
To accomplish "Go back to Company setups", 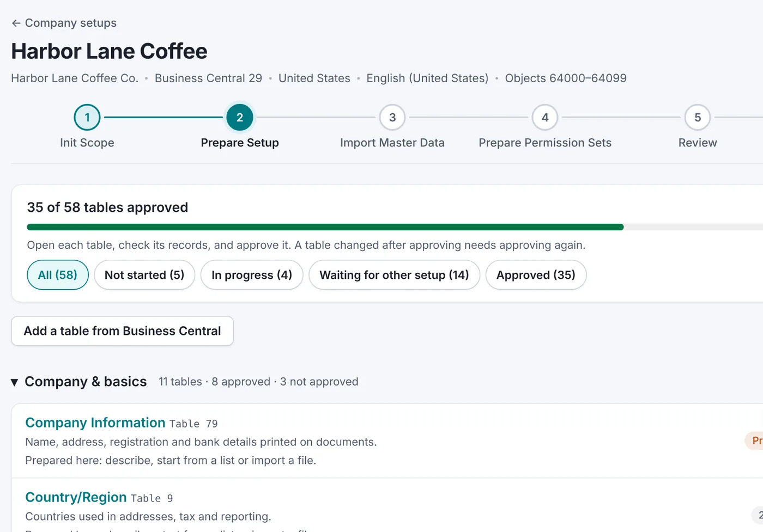I will point(64,23).
